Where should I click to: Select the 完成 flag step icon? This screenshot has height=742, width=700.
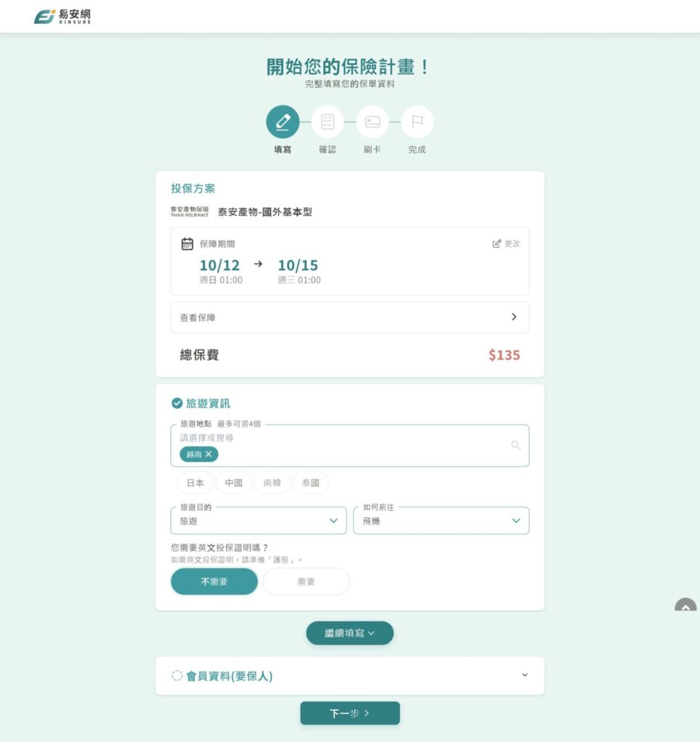[x=417, y=122]
